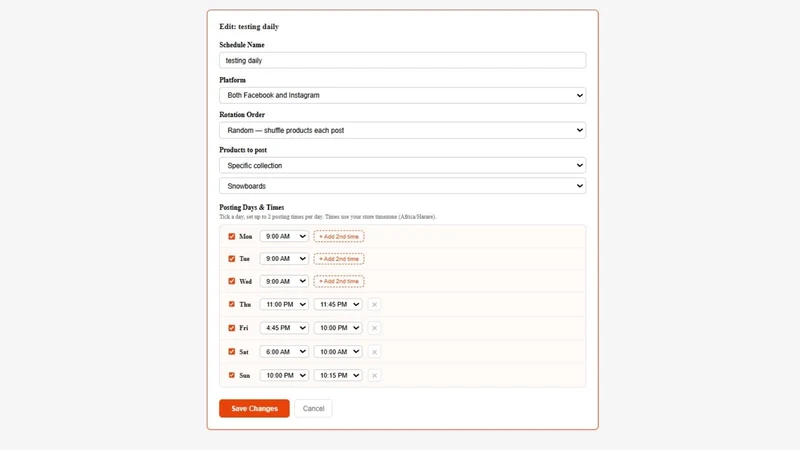Image resolution: width=800 pixels, height=450 pixels.
Task: Untick the Fri day checkbox
Action: click(232, 328)
